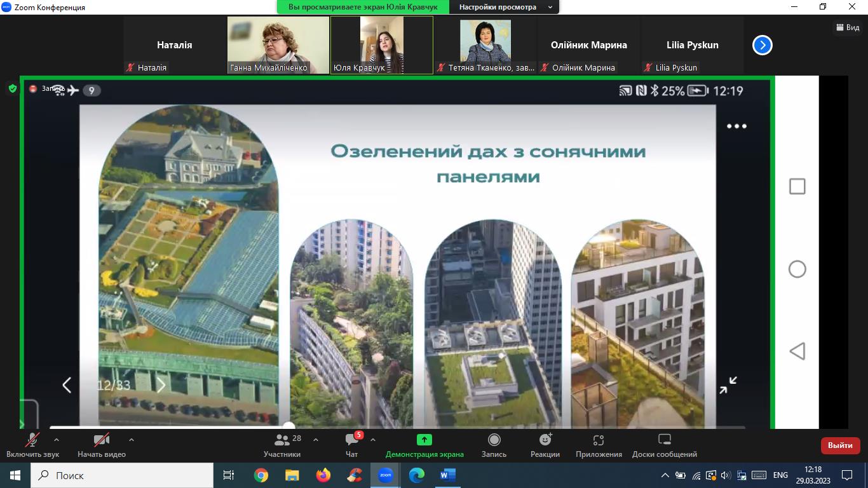
Task: Show next participants with blue arrow
Action: tap(762, 45)
